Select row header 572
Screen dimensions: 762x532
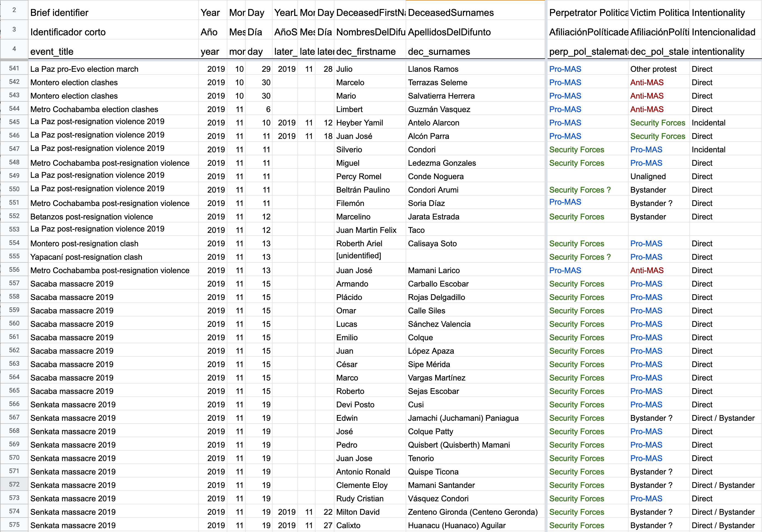point(14,484)
